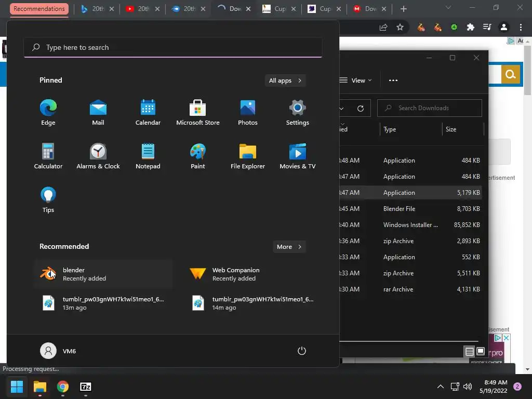
Task: Switch Explorer to large thumbnails layout
Action: (481, 351)
